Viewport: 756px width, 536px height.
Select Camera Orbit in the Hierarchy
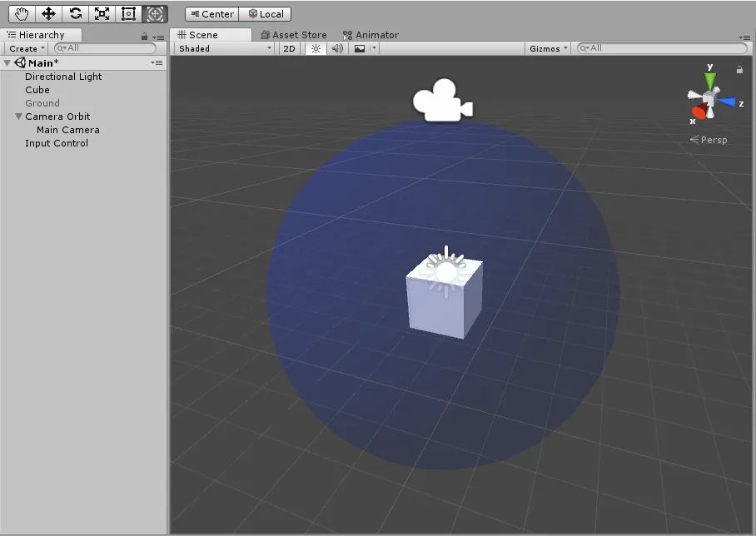pyautogui.click(x=57, y=117)
